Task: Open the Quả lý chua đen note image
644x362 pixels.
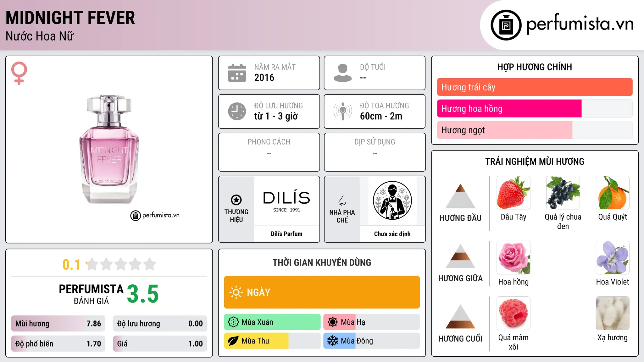Action: coord(563,193)
